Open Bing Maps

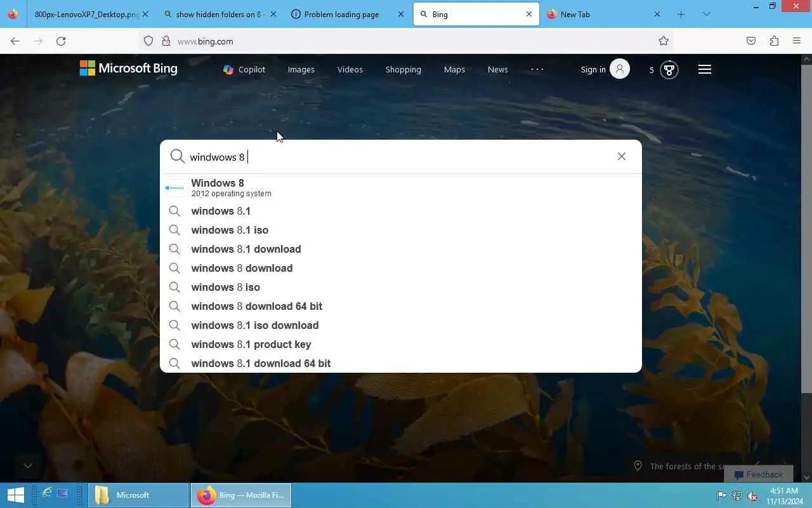(x=454, y=69)
